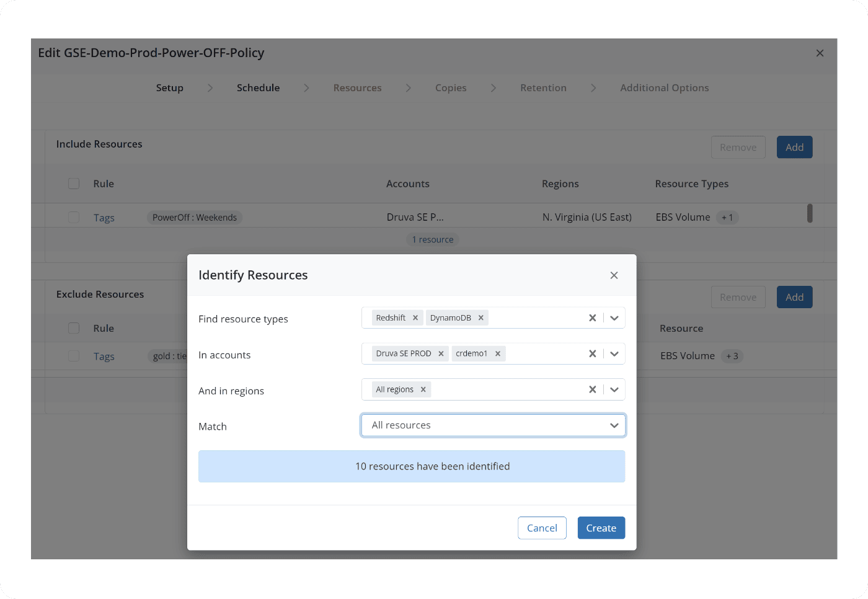
Task: Select all Exclude Resources rules checkbox
Action: 74,328
